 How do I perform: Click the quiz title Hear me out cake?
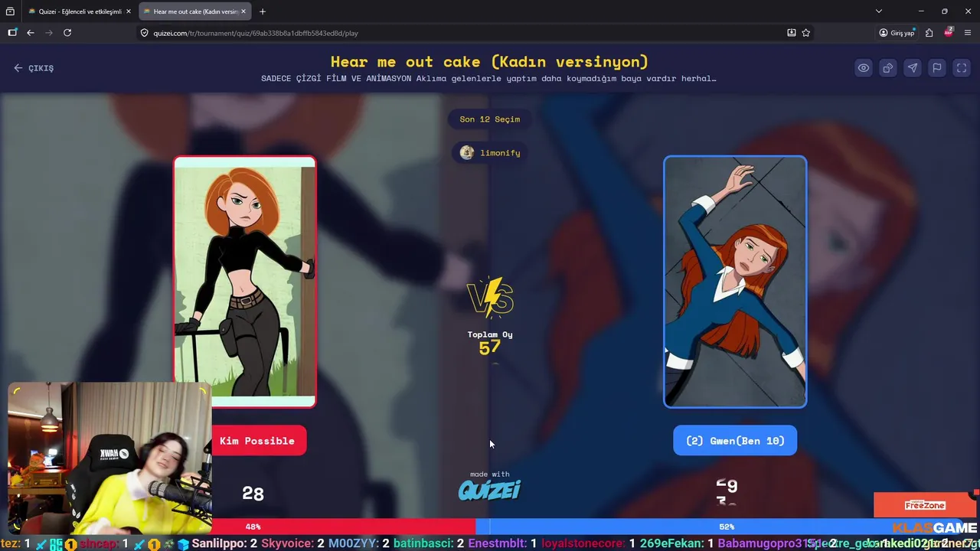click(490, 62)
